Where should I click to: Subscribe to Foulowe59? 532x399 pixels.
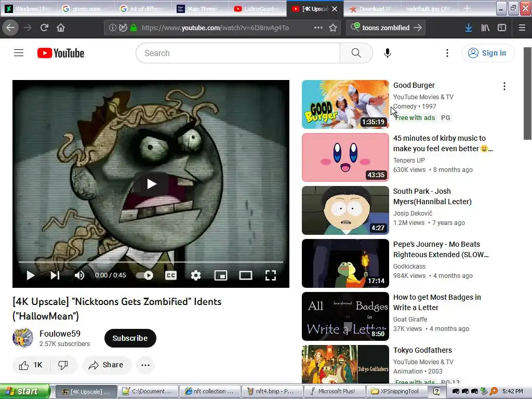[130, 338]
